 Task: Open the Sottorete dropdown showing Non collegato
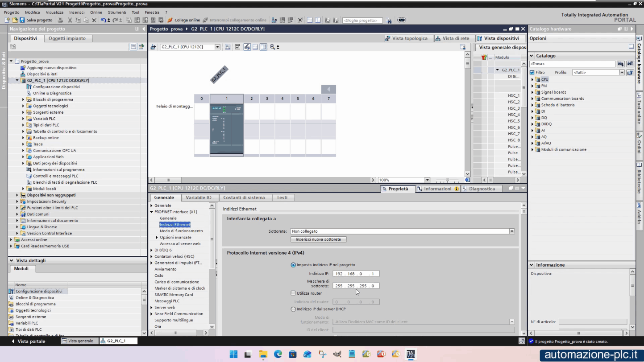point(511,231)
